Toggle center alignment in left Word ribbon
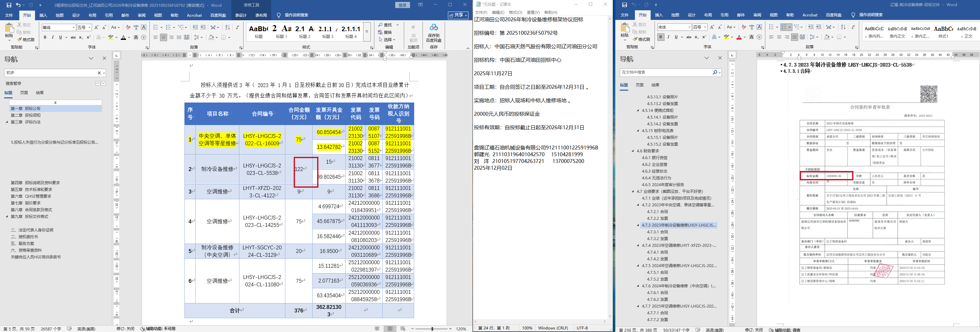The height and width of the screenshot is (332, 980). (163, 37)
